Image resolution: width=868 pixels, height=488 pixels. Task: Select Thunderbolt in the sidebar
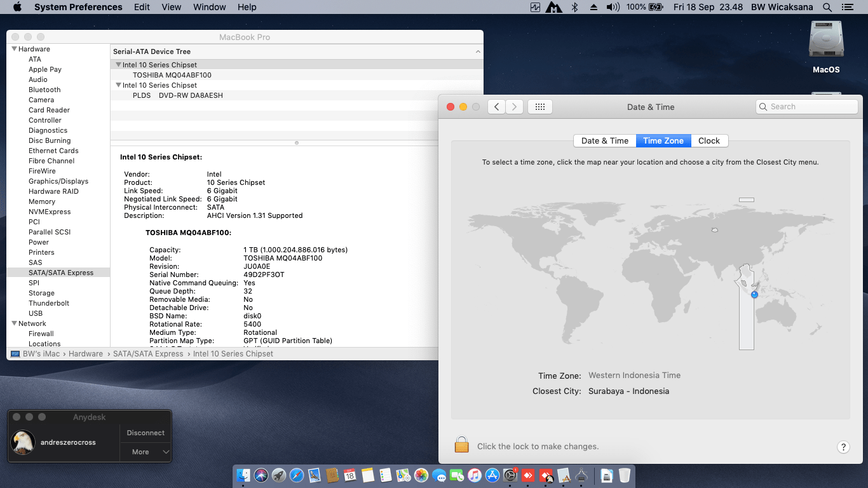[x=49, y=303]
